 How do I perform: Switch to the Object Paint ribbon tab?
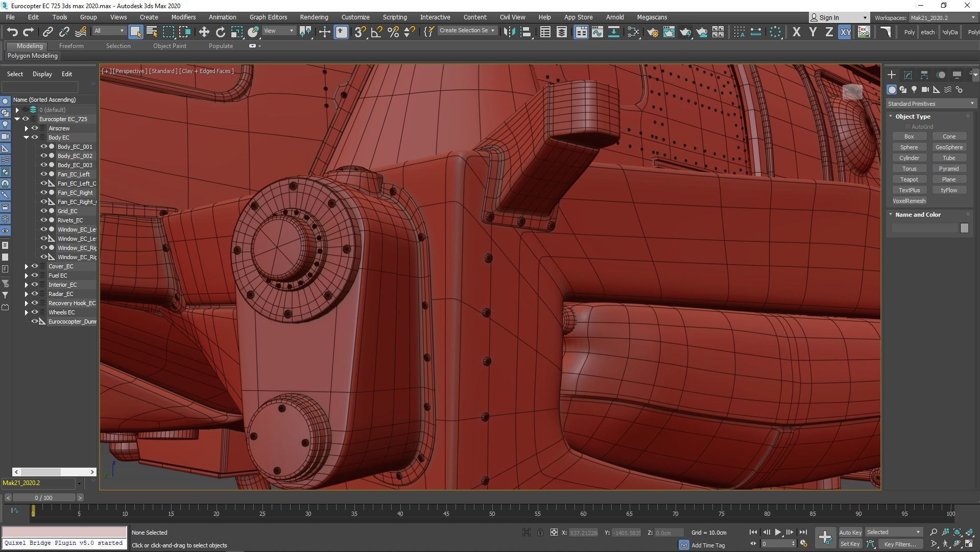click(x=170, y=46)
